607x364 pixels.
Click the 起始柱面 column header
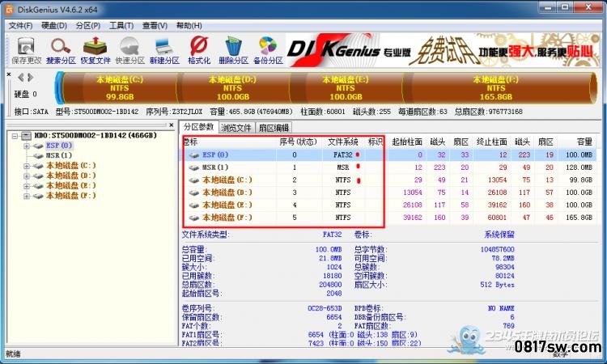click(x=407, y=142)
